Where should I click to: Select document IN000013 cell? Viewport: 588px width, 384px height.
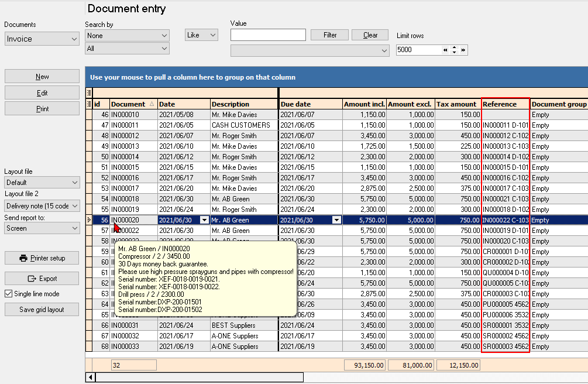133,146
